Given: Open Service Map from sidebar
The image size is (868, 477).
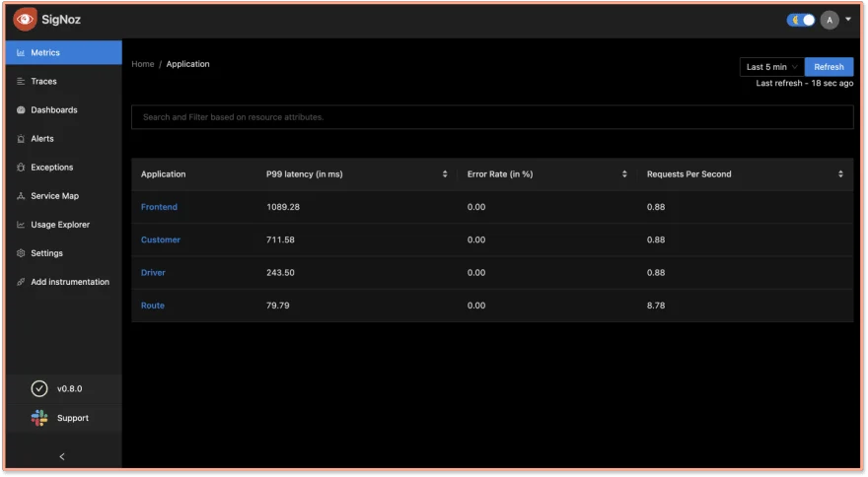Looking at the screenshot, I should pos(64,196).
